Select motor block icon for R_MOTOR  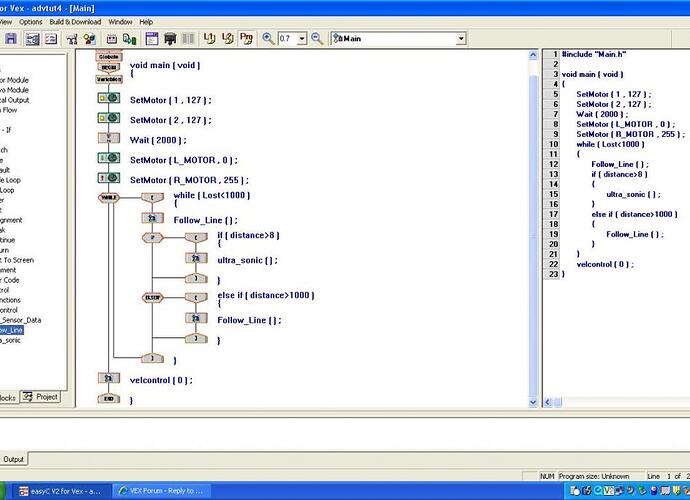coord(109,178)
